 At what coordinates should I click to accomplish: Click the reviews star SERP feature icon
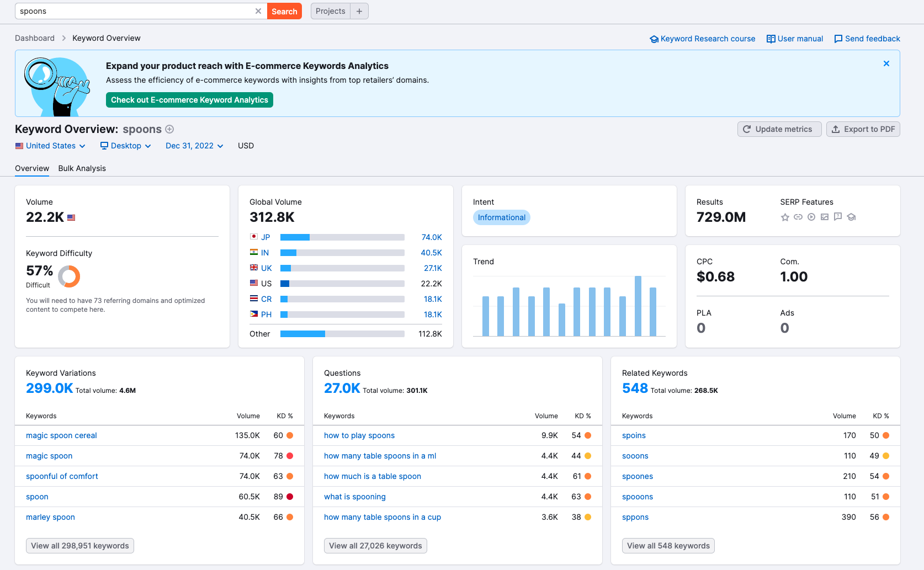point(785,217)
